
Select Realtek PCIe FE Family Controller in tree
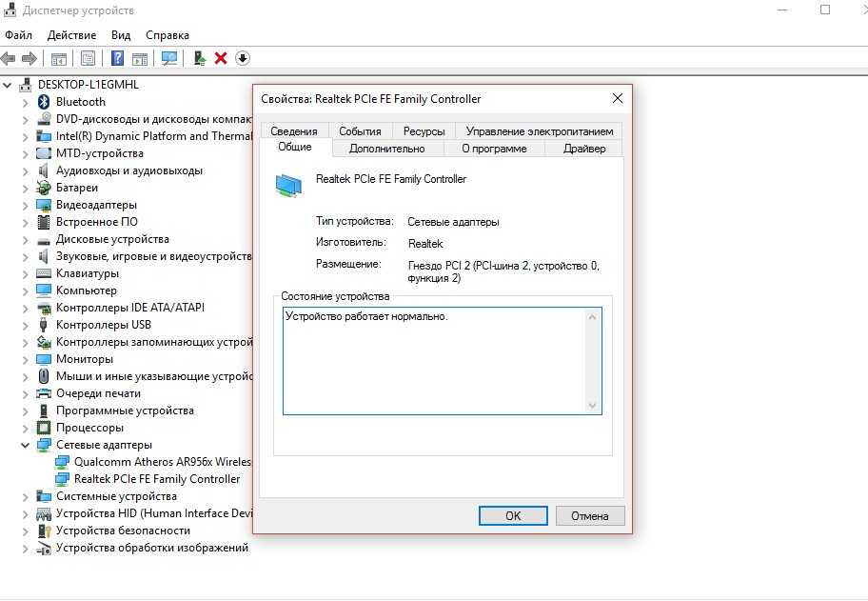point(157,479)
